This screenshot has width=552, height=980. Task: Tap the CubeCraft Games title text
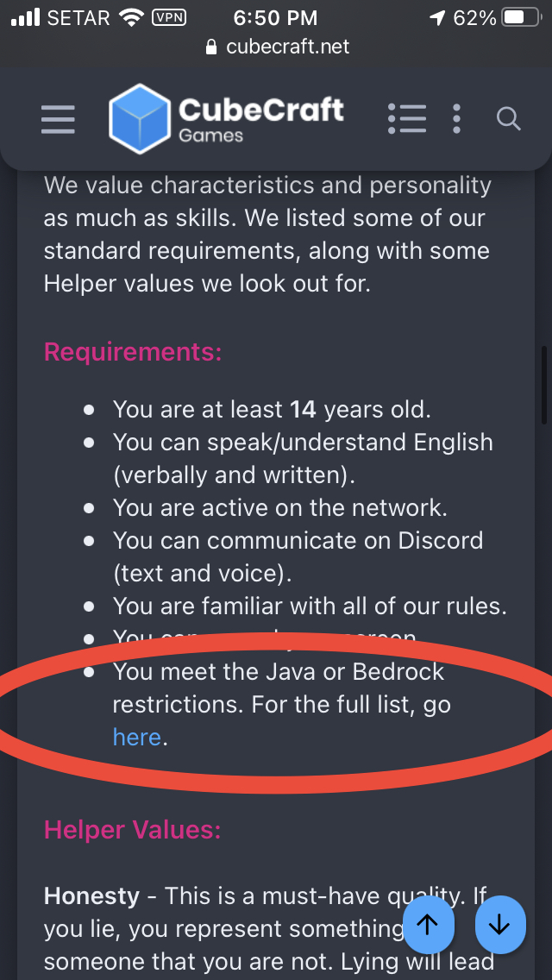click(x=260, y=118)
